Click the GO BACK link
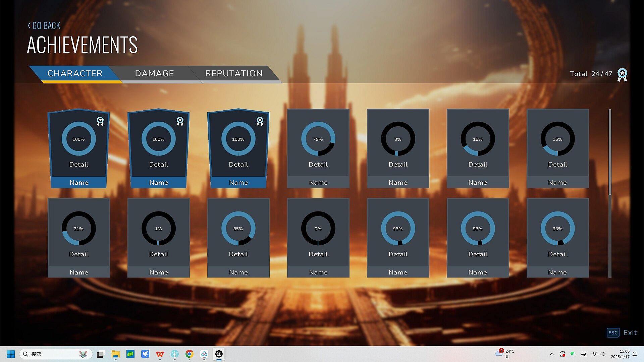Viewport: 644px width, 362px height. coord(44,26)
